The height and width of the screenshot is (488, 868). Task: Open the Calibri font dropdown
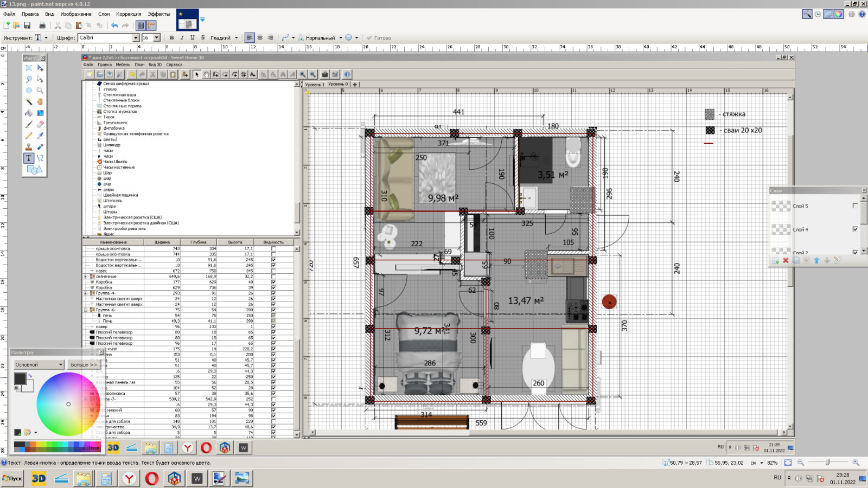(x=136, y=38)
